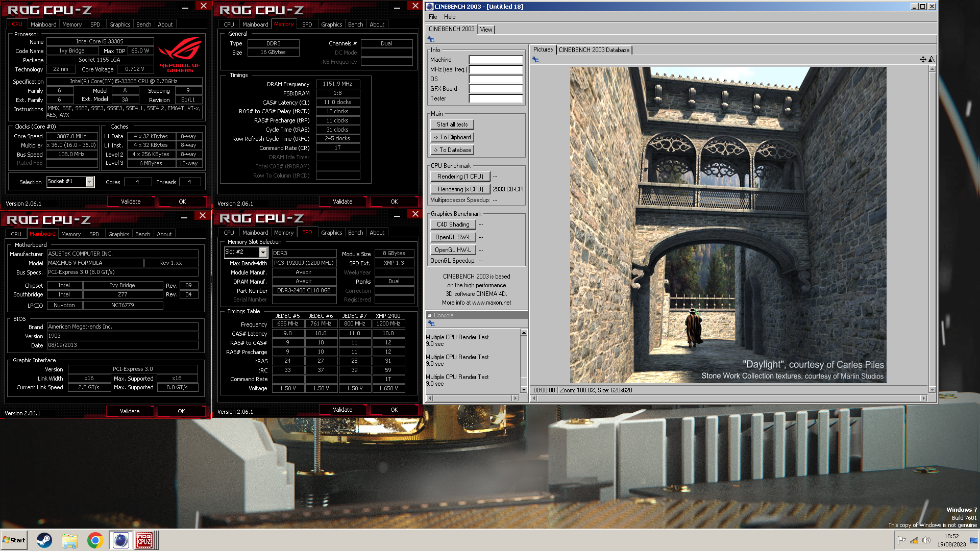Click the blue icon below the Console header
This screenshot has height=551, width=980.
[x=431, y=323]
